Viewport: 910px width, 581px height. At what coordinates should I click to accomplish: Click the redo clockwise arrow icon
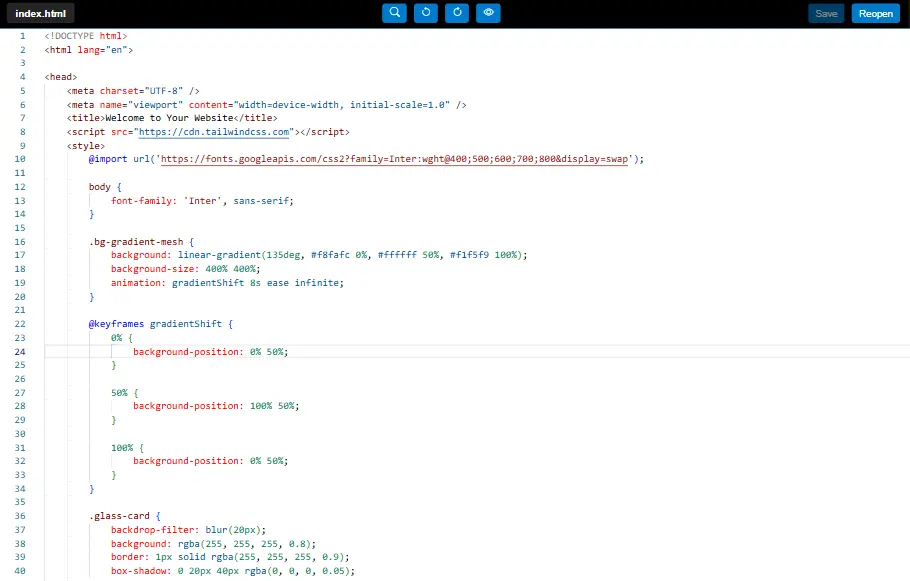click(457, 13)
